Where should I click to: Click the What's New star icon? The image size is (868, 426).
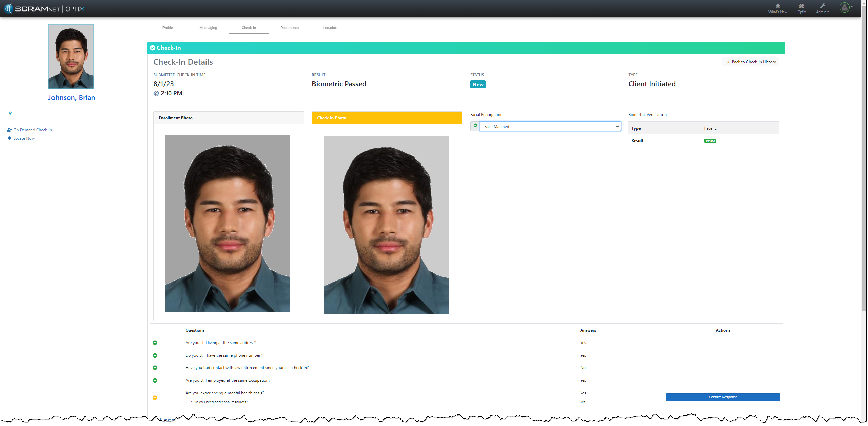pyautogui.click(x=778, y=6)
